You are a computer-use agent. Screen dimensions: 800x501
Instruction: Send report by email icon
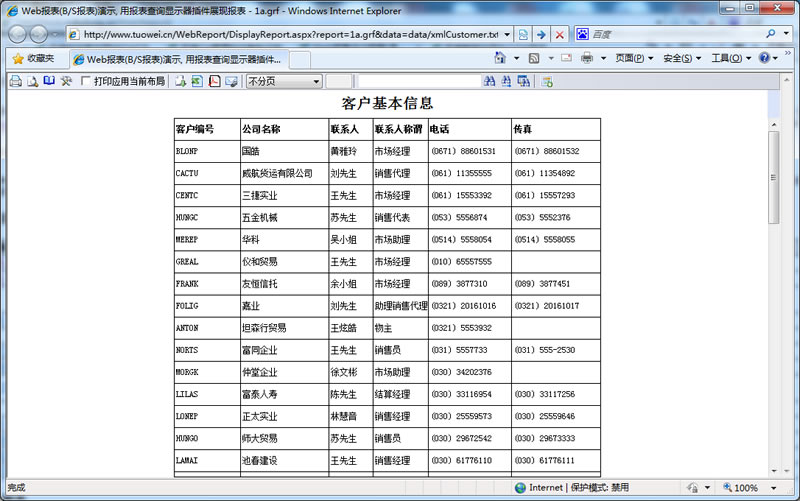231,81
